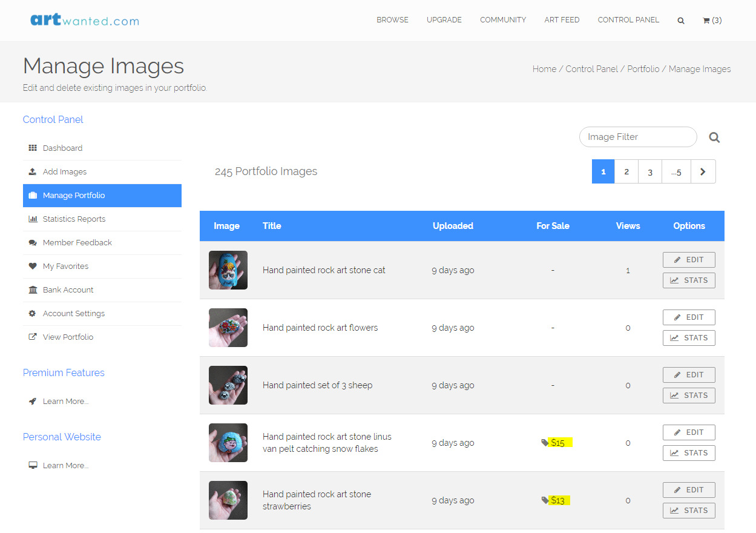Open the Bank Account sidebar item
The height and width of the screenshot is (533, 756).
coord(68,290)
